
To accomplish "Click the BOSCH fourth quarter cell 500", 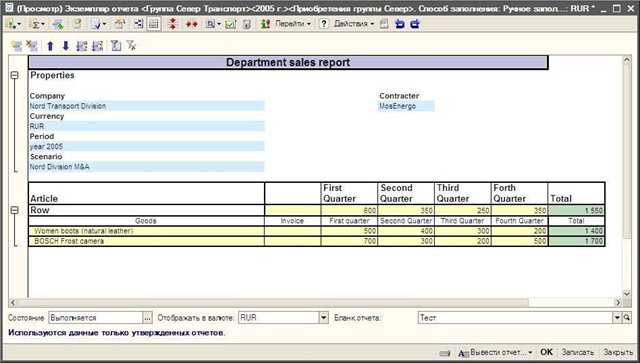I will tap(520, 241).
